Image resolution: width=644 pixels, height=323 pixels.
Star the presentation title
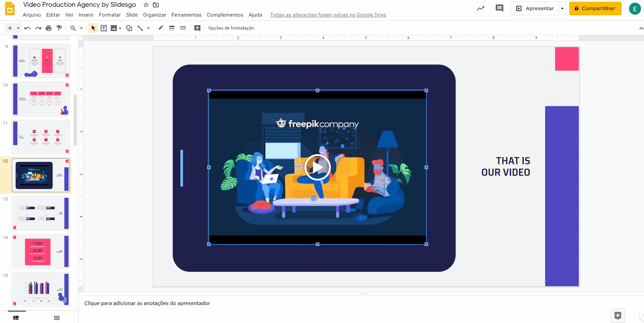146,5
